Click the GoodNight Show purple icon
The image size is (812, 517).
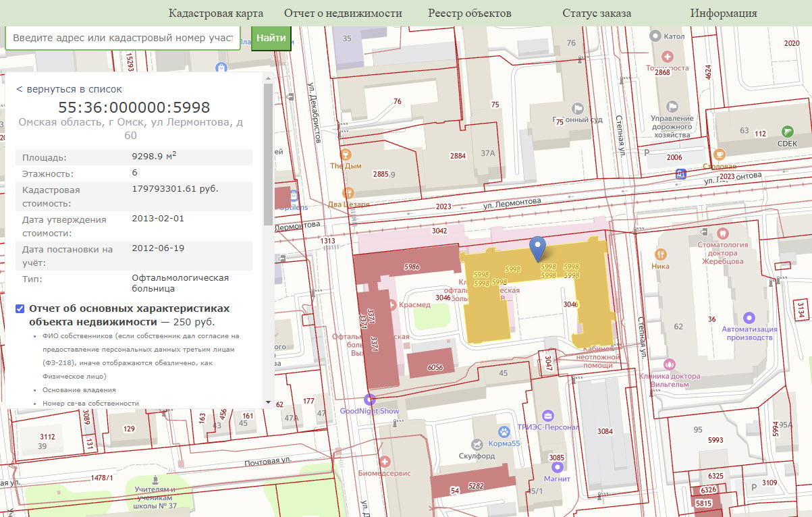[x=369, y=399]
